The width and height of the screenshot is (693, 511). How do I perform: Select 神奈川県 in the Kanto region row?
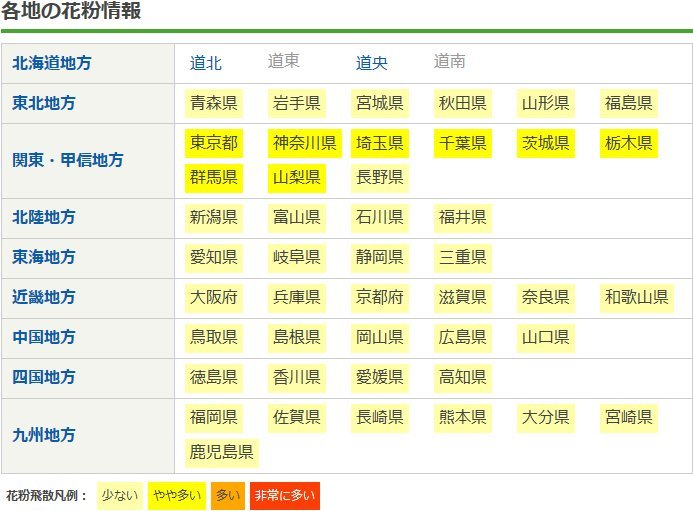pyautogui.click(x=305, y=143)
